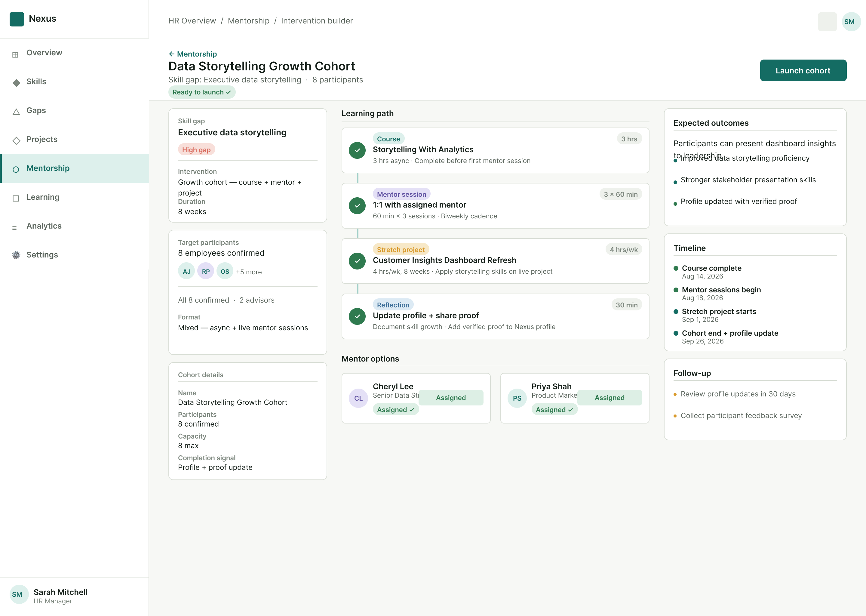Click Priya Shah's PS avatar
Screen dimensions: 866x616
(517, 398)
